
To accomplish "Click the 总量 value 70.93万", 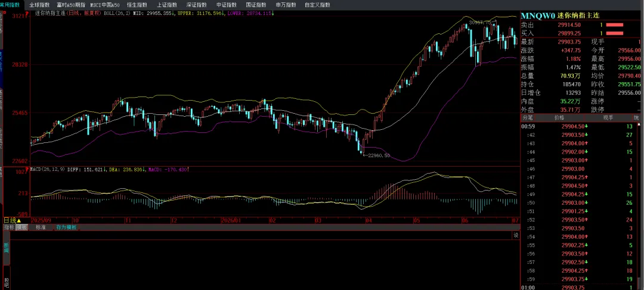I will (571, 76).
